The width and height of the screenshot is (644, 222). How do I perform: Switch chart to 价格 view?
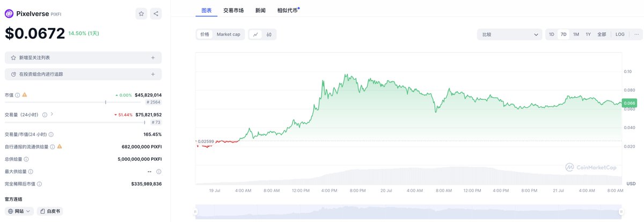pos(204,34)
